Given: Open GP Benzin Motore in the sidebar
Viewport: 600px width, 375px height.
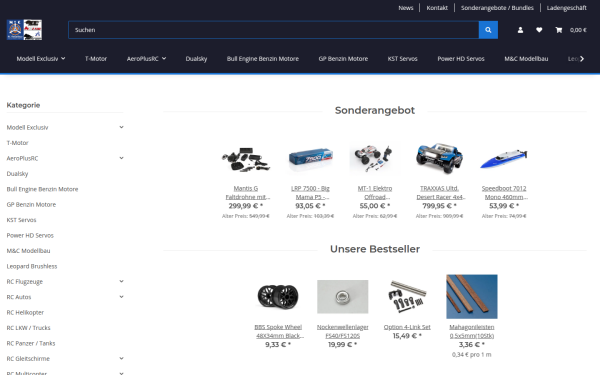Looking at the screenshot, I should coord(31,204).
